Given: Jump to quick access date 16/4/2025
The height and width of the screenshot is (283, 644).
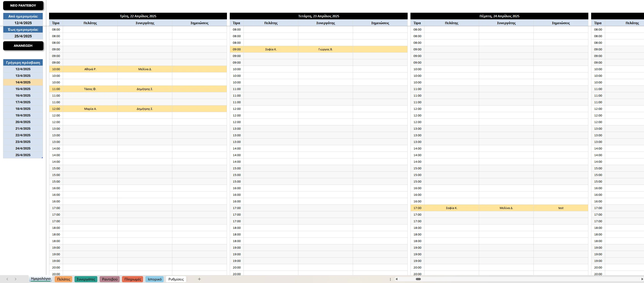Looking at the screenshot, I should (x=23, y=96).
